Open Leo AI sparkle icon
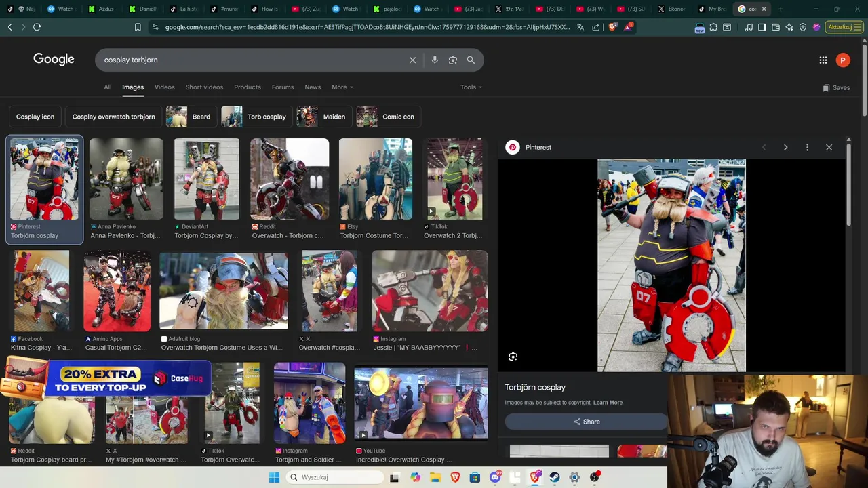 coord(789,27)
